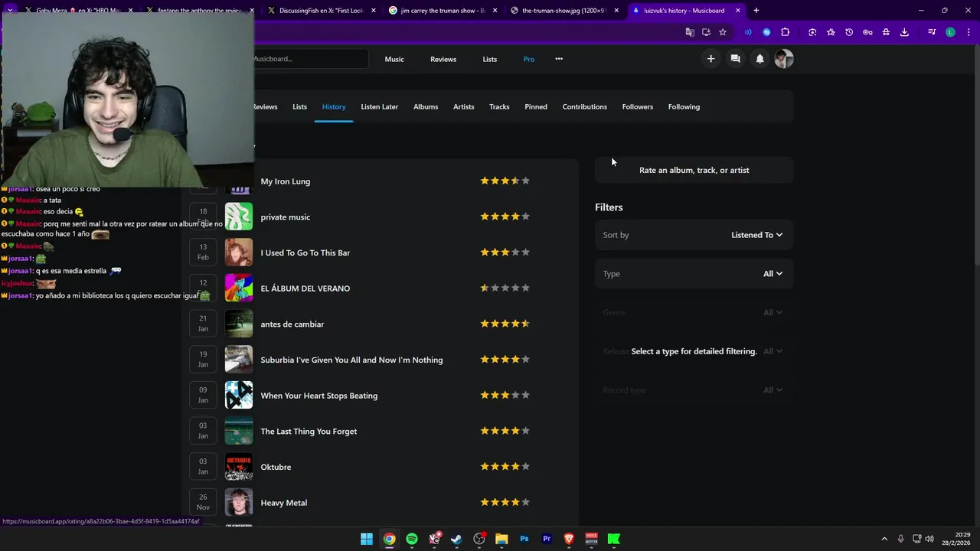Open the Contributions profile tab

pos(584,106)
